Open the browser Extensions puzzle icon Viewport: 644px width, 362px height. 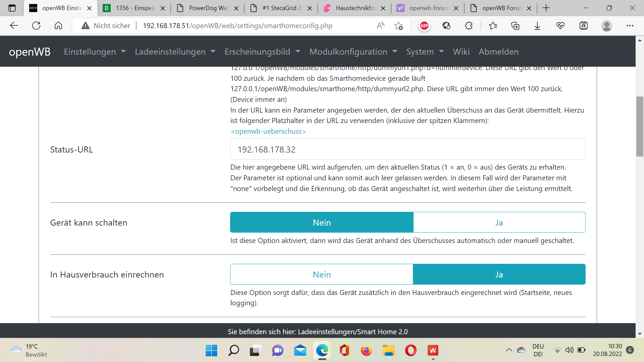point(469,26)
